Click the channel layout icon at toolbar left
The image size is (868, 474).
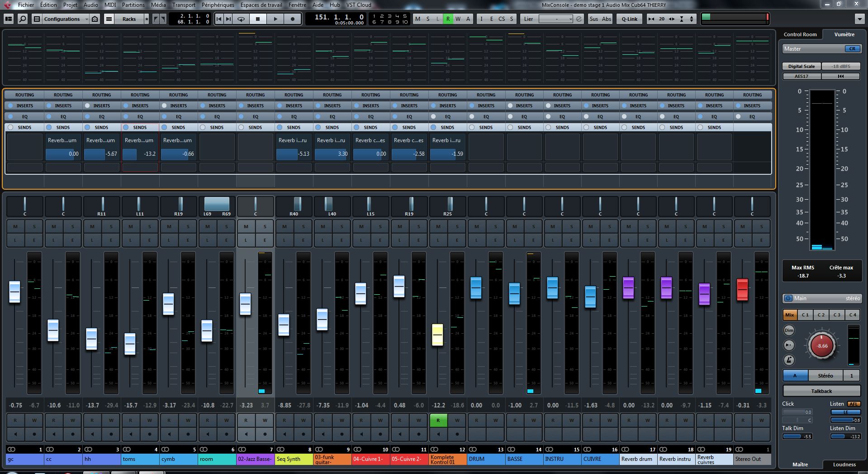[9, 19]
